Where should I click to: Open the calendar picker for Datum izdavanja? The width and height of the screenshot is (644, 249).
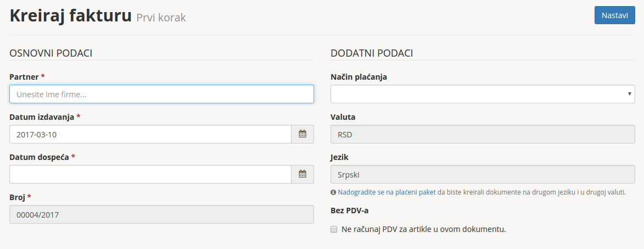[302, 134]
